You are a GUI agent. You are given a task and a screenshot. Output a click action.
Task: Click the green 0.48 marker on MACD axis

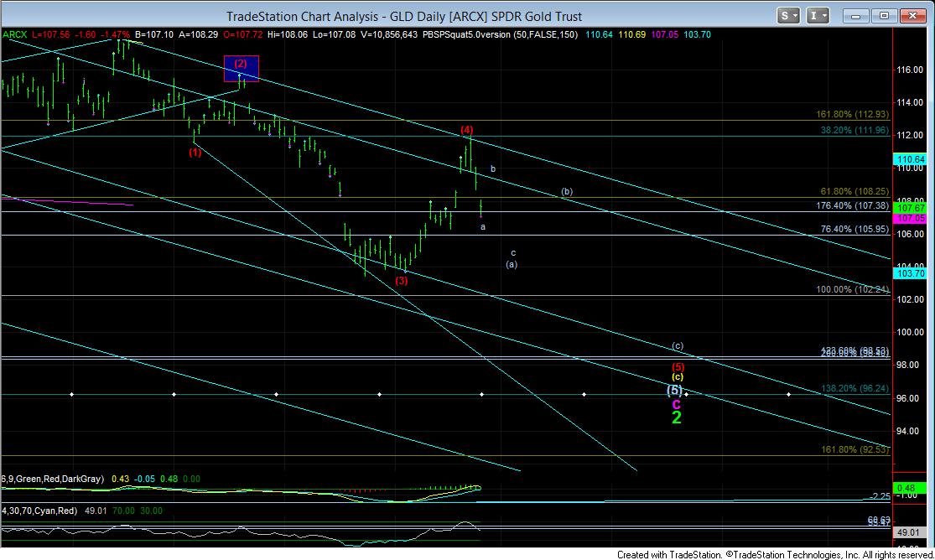910,488
